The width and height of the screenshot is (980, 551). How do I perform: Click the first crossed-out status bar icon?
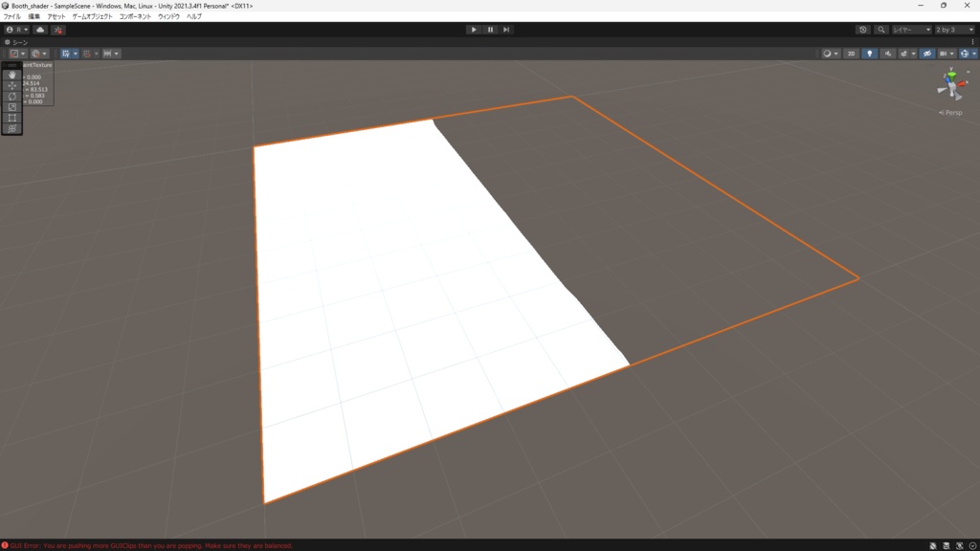point(932,545)
